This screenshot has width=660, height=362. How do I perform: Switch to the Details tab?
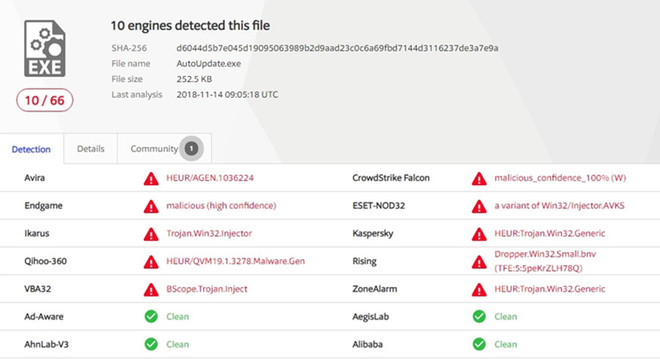(x=90, y=149)
